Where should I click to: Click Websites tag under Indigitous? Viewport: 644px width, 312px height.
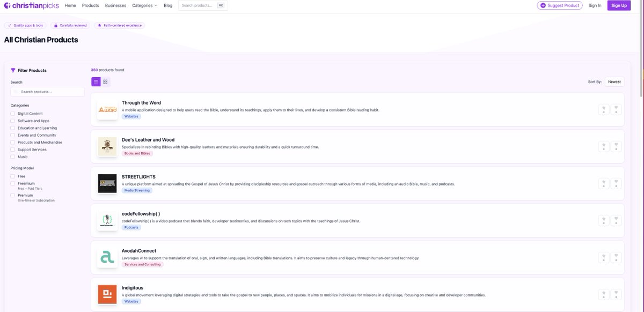point(131,301)
